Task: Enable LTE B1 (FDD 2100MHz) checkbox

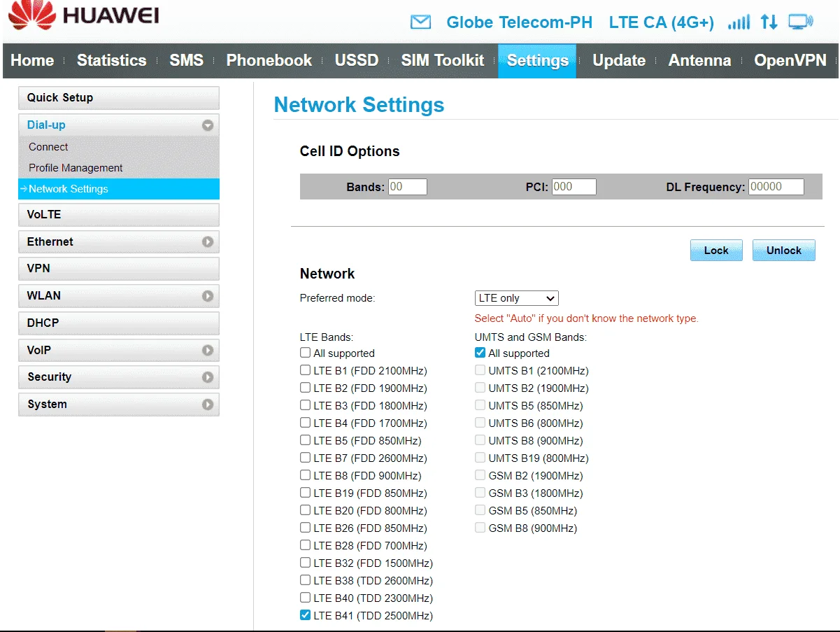Action: pos(305,370)
